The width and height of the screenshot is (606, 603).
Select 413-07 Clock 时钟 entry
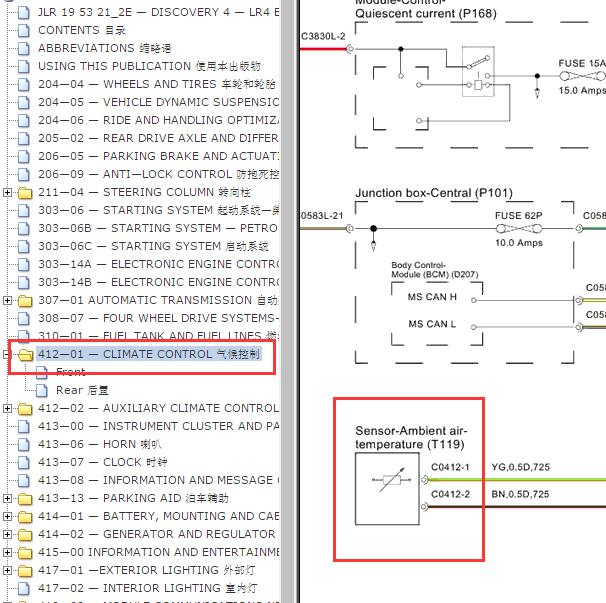102,462
